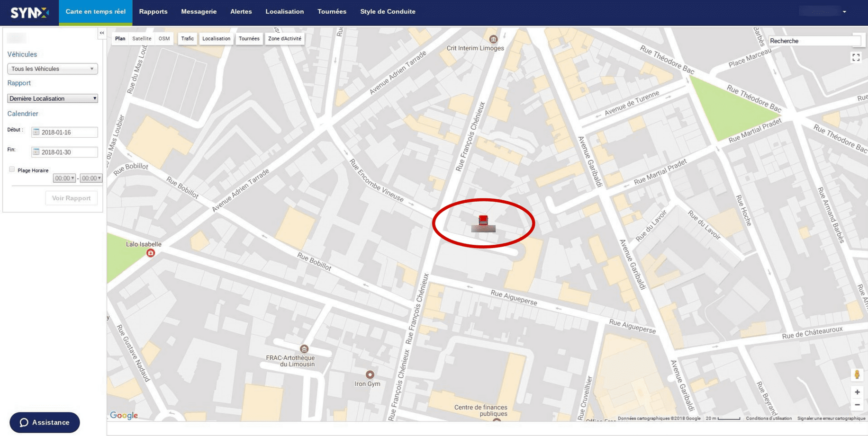Click the Recherche map search field
Viewport: 868px width, 436px height.
pyautogui.click(x=814, y=41)
